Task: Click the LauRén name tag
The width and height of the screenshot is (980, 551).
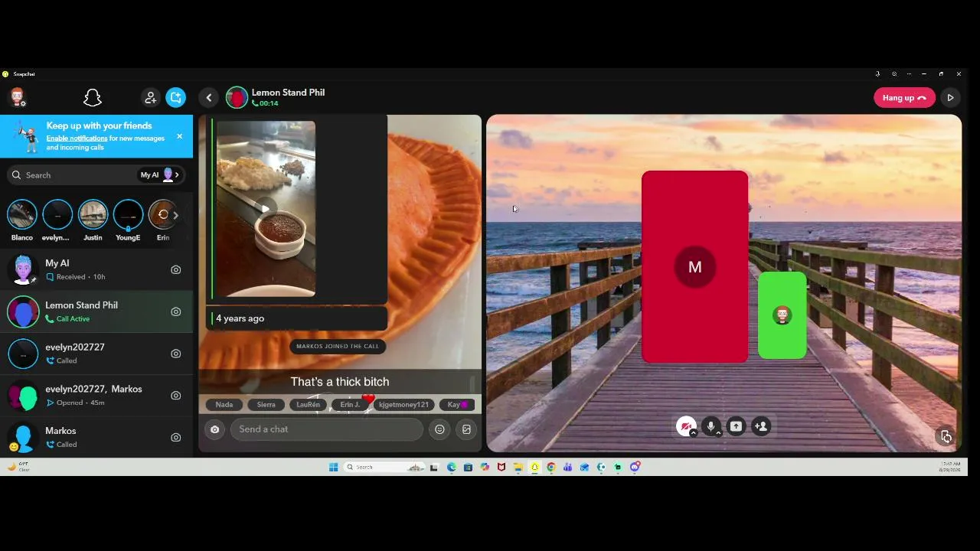Action: pos(308,404)
